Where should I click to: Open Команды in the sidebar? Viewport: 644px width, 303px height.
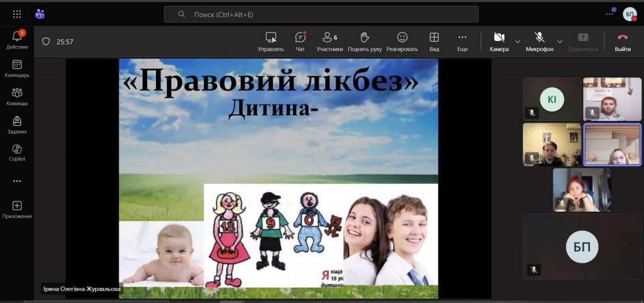(x=17, y=97)
